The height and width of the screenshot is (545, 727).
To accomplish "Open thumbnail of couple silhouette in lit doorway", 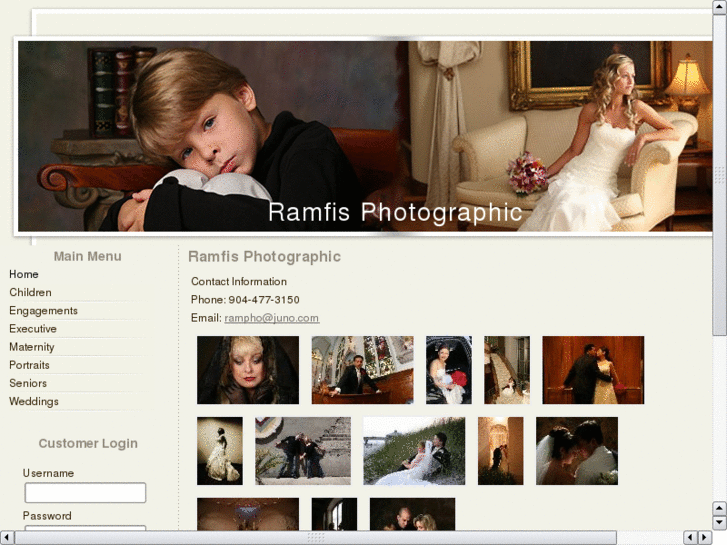I will (501, 451).
